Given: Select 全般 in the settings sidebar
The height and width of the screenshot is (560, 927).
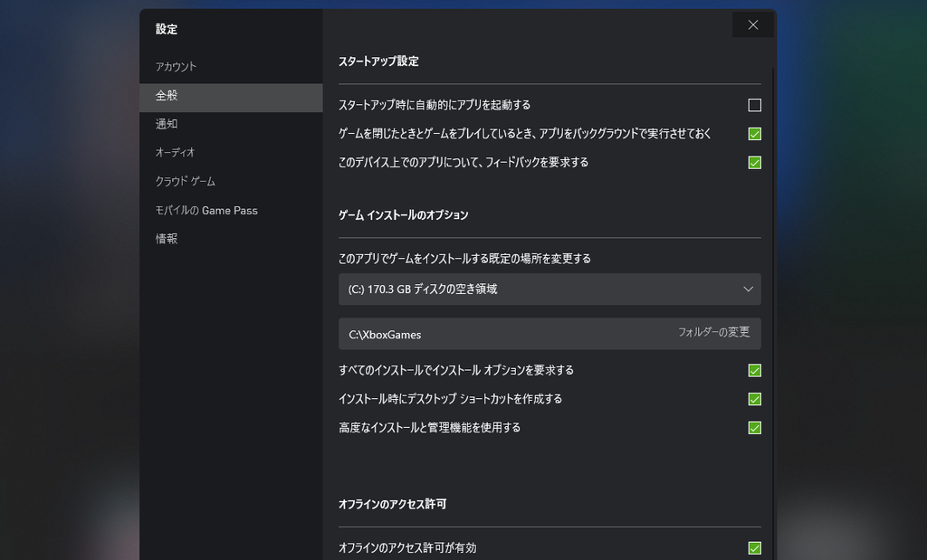Looking at the screenshot, I should click(x=167, y=96).
